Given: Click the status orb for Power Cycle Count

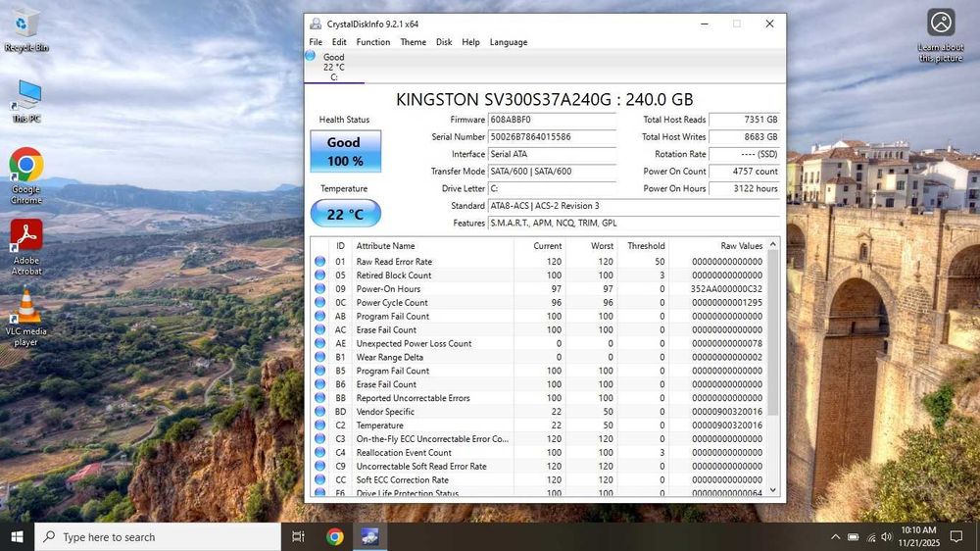Looking at the screenshot, I should (320, 303).
